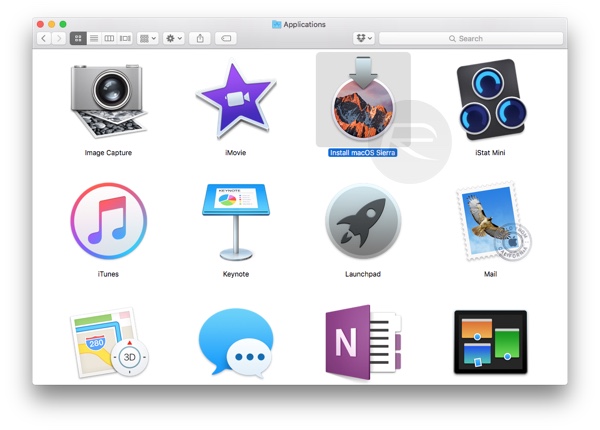Image resolution: width=600 pixels, height=430 pixels.
Task: Select the Keynote podium icon
Action: tap(236, 222)
